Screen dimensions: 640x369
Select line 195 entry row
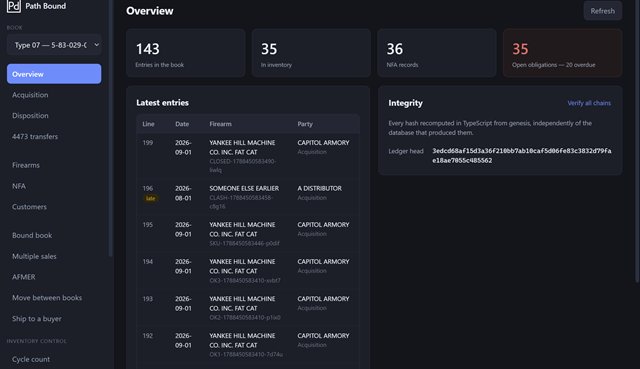coord(248,234)
